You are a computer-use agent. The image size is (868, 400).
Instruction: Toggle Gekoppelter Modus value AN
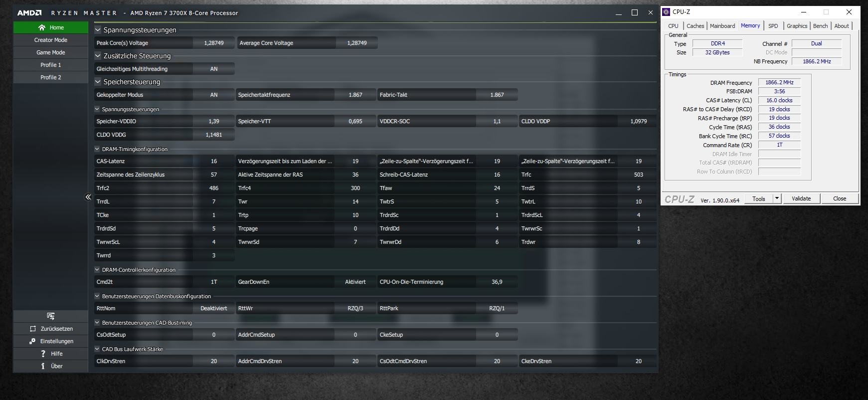(x=214, y=95)
